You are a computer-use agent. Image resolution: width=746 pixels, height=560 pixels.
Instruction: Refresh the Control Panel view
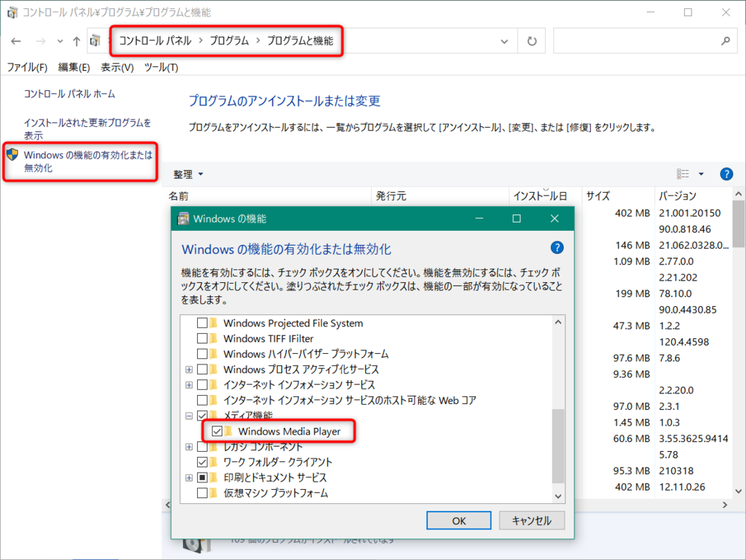coord(532,41)
